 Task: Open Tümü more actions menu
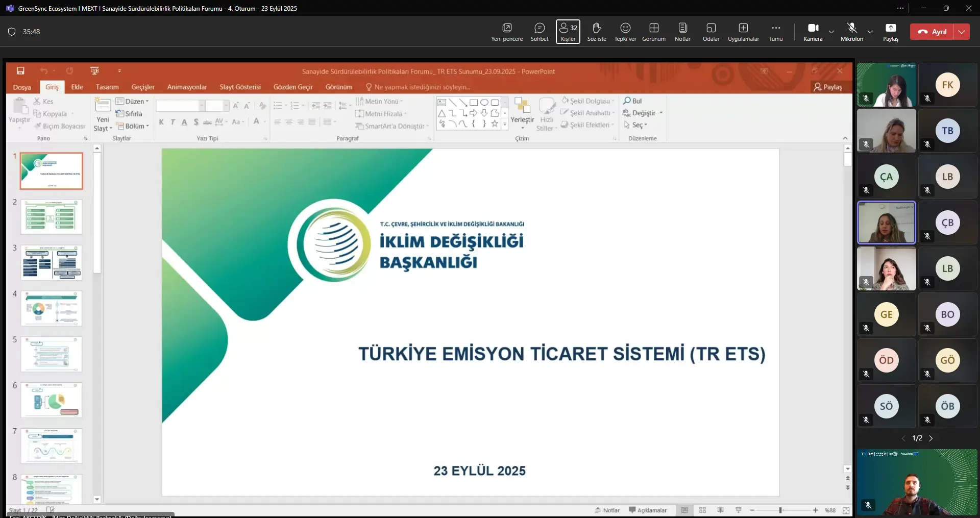click(776, 32)
